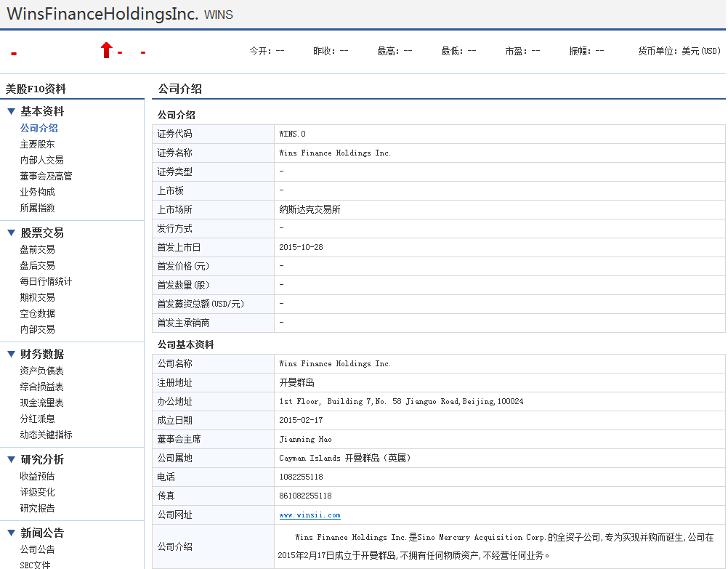Open 公司公告 under 新闻公告
The image size is (728, 569).
pos(37,549)
